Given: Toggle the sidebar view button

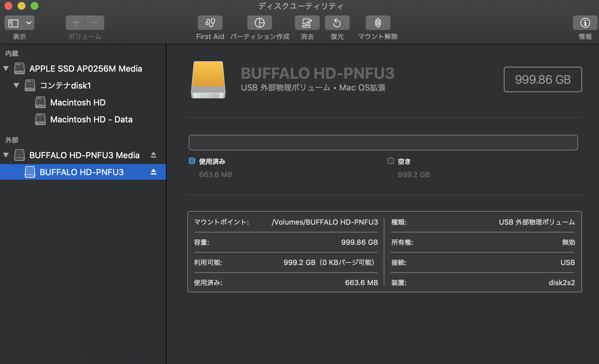Looking at the screenshot, I should (13, 23).
